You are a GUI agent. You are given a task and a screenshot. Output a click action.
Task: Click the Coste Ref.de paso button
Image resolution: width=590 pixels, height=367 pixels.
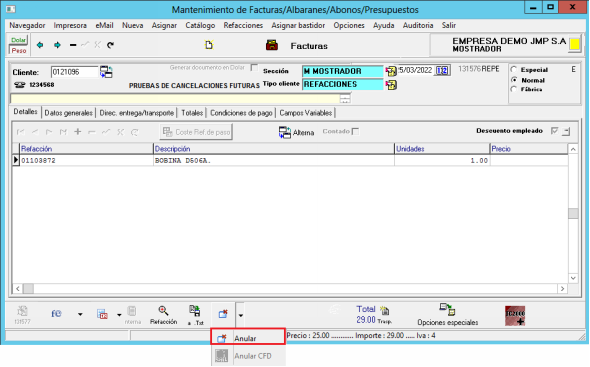(x=196, y=132)
